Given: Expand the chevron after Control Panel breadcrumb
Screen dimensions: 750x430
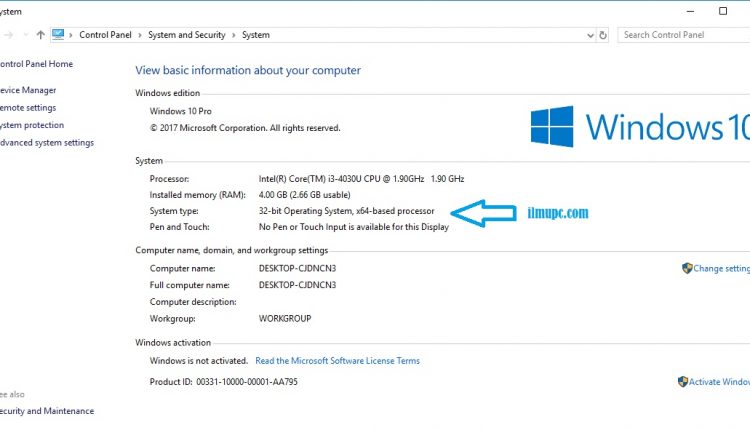Looking at the screenshot, I should coord(140,35).
